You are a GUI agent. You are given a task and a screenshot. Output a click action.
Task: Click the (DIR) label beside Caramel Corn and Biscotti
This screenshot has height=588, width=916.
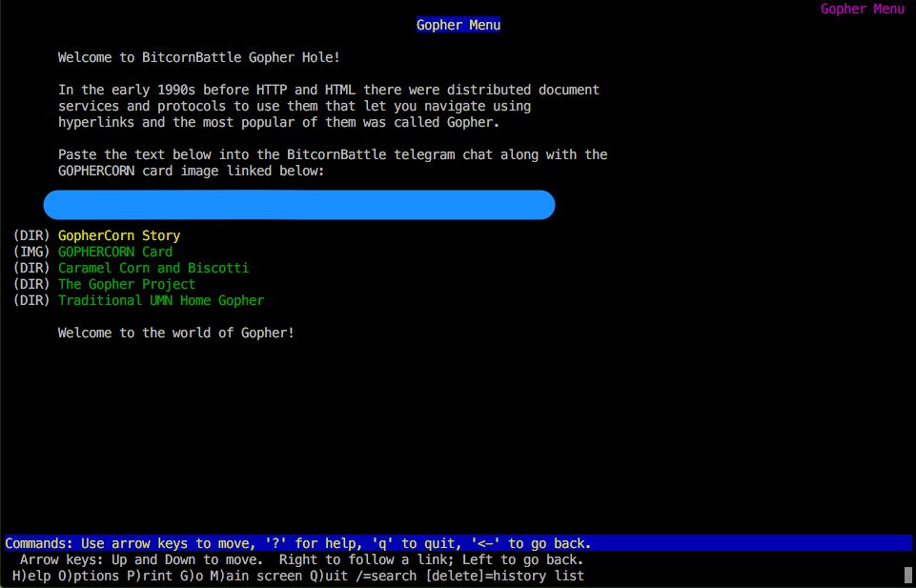[31, 268]
